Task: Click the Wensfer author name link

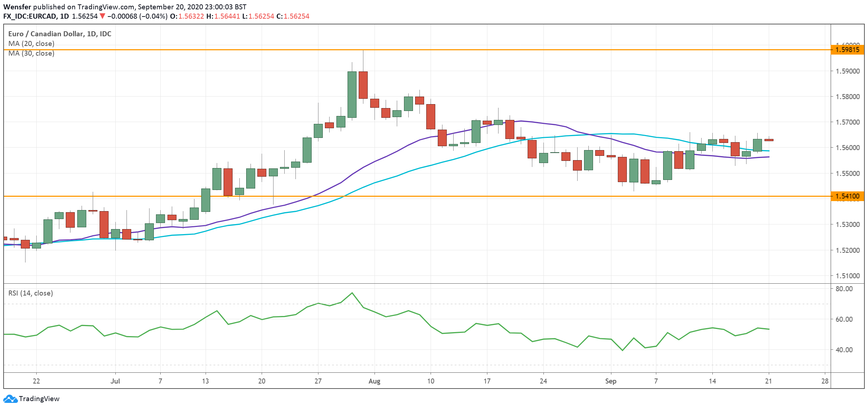Action: [18, 6]
